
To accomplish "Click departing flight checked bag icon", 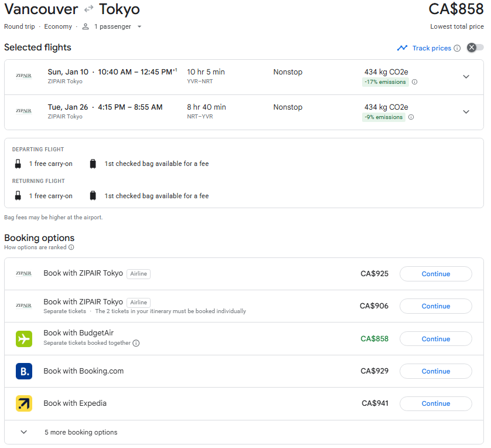I will [93, 164].
